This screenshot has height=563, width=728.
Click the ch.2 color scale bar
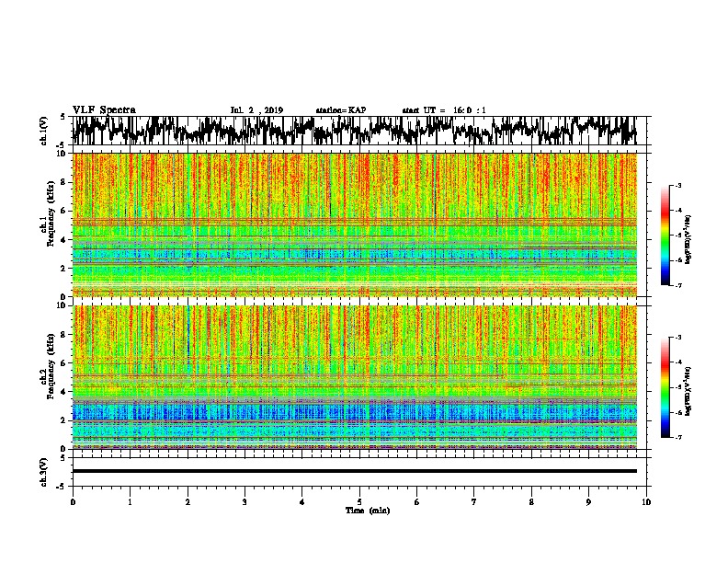tap(665, 387)
